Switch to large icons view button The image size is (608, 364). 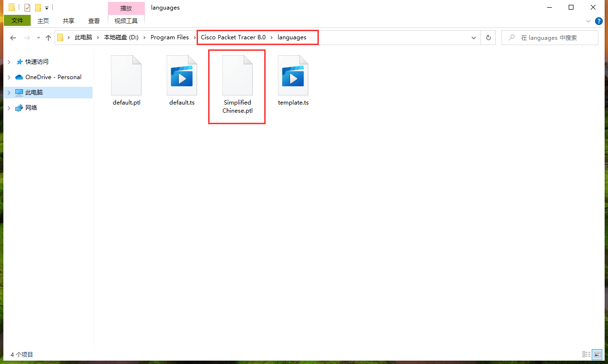[597, 354]
